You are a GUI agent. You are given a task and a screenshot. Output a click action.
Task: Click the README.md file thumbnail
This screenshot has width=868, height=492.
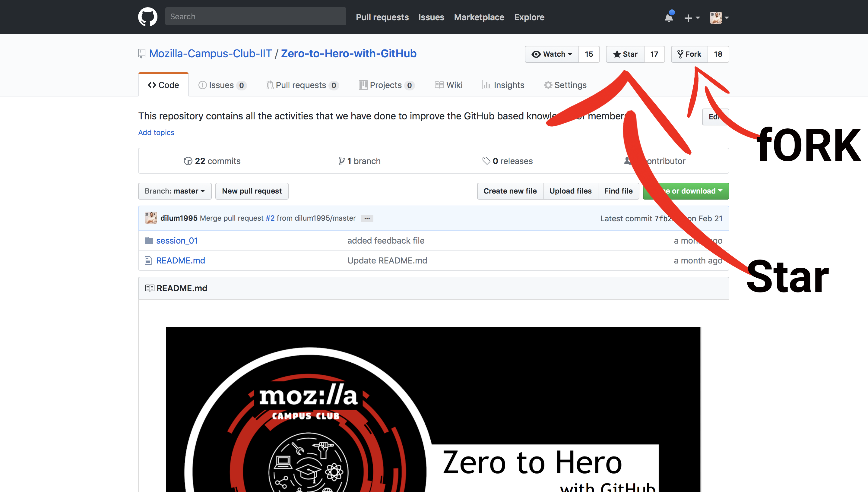point(180,260)
